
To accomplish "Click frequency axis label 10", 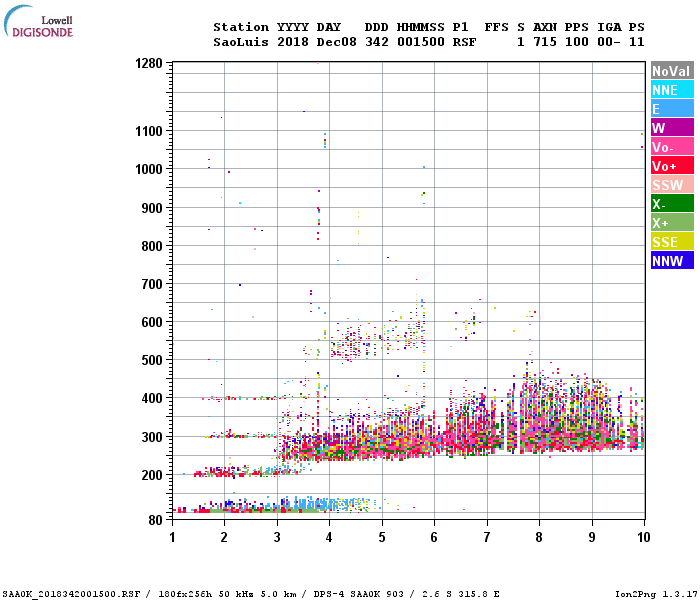I will pos(643,537).
